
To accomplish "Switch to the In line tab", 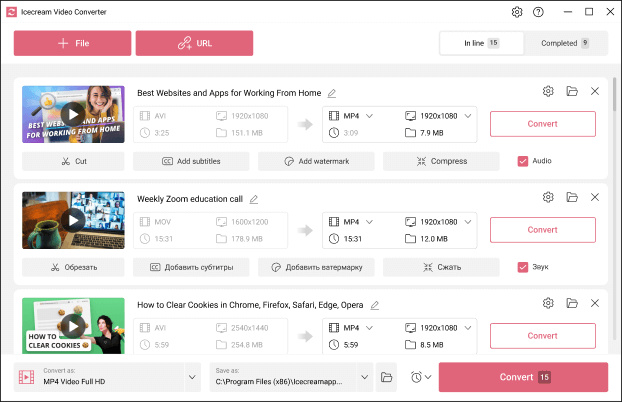I will tap(481, 43).
